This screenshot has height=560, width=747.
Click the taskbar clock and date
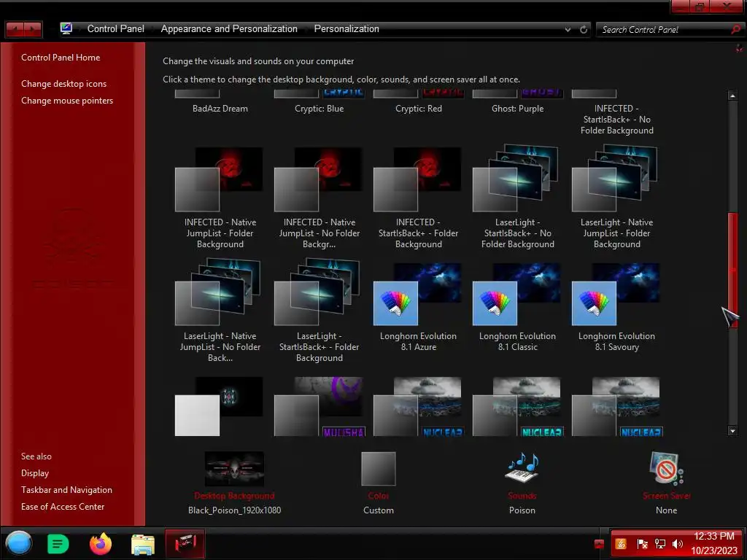tap(713, 543)
